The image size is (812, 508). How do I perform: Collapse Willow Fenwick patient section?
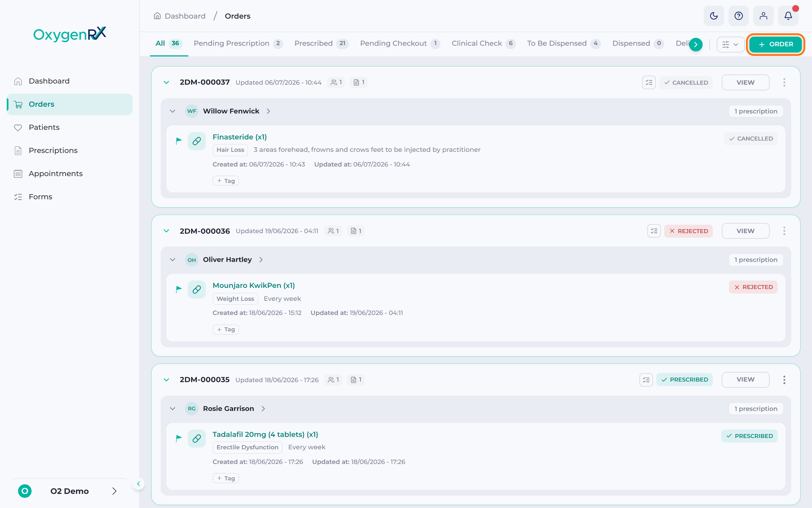point(173,111)
